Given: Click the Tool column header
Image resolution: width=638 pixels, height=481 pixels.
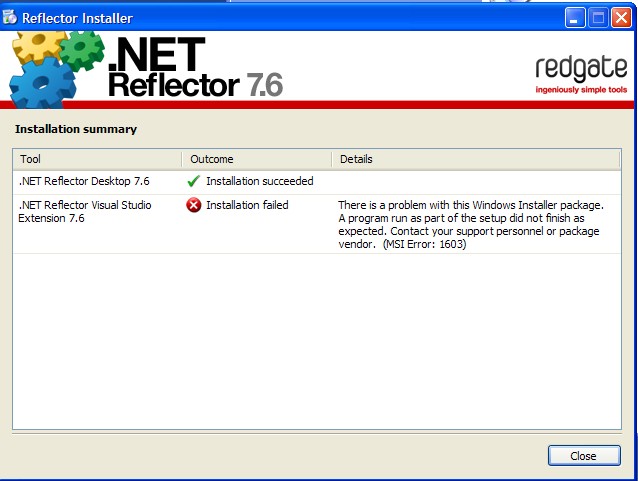Looking at the screenshot, I should click(97, 159).
